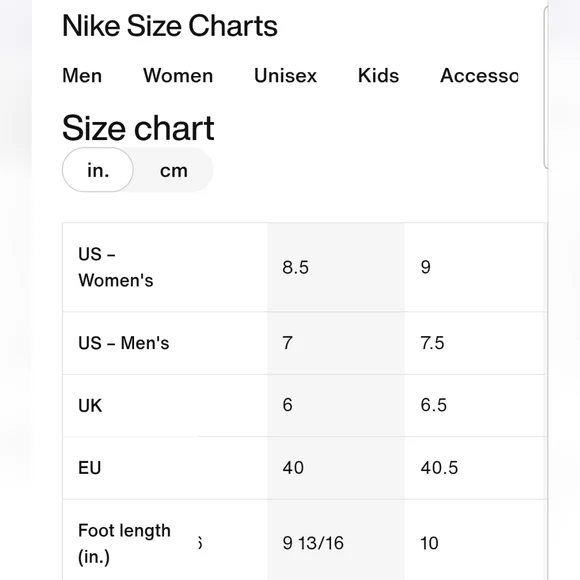Select the Unisex tab

coord(285,76)
